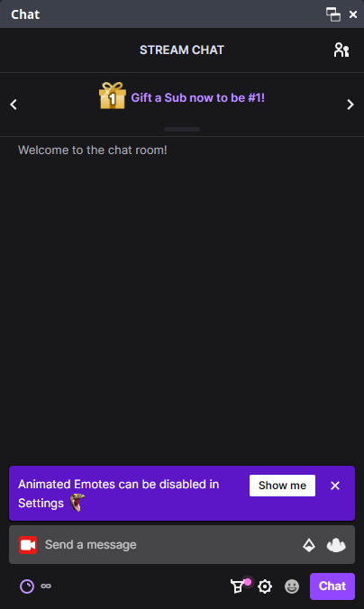Viewport: 364px width, 609px height.
Task: Click 'Gift a Sub now to be #1!' link
Action: (197, 97)
